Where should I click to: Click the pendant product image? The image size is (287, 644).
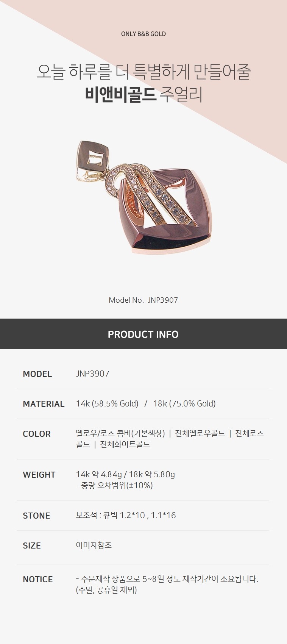point(143,197)
